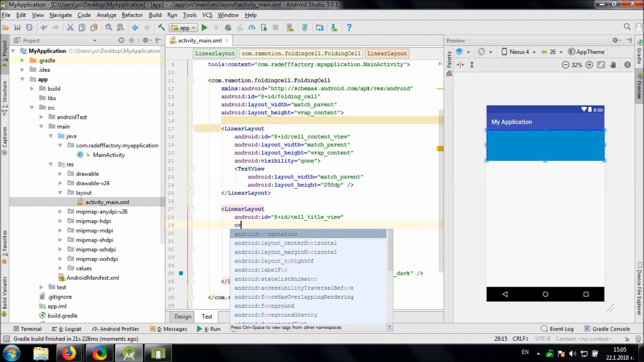
Task: Click the Chrome icon in Windows taskbar
Action: (100, 353)
